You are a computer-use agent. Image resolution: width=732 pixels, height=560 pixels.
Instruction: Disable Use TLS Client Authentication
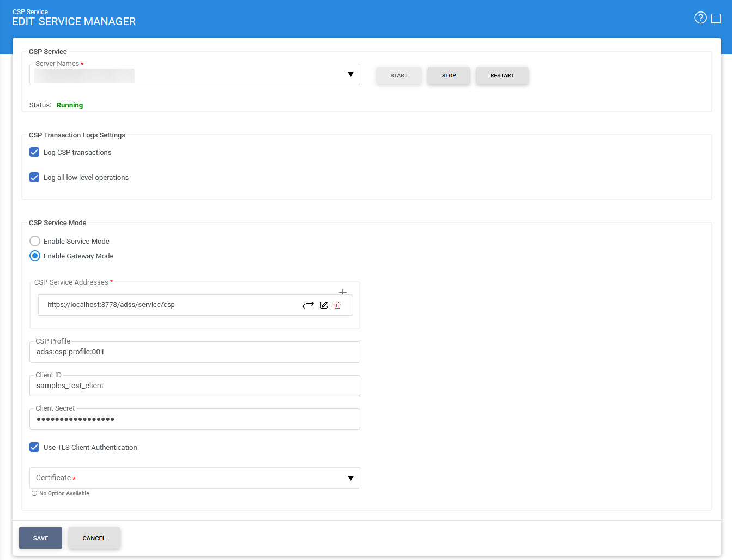click(34, 447)
